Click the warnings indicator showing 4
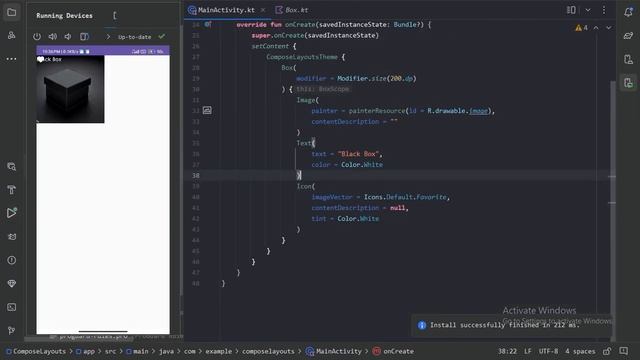Viewport: 640px width, 360px height. point(582,28)
